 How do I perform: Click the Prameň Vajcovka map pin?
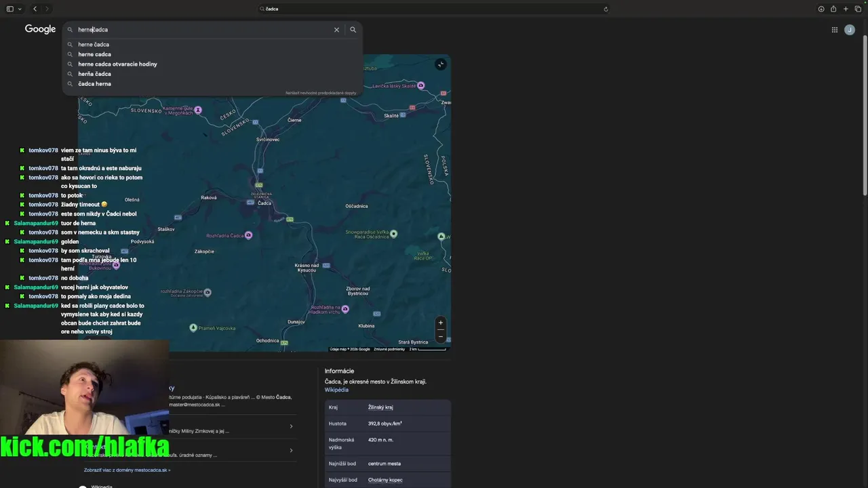[193, 328]
